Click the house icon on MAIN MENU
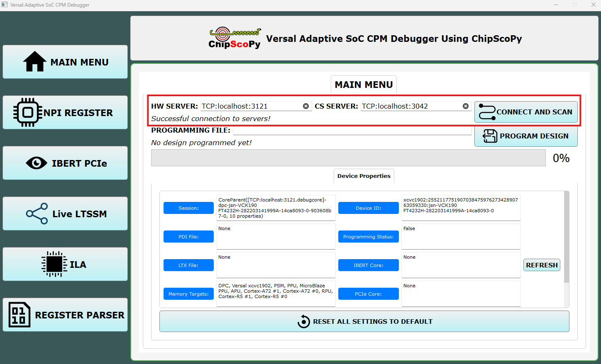The width and height of the screenshot is (601, 364). (x=35, y=61)
